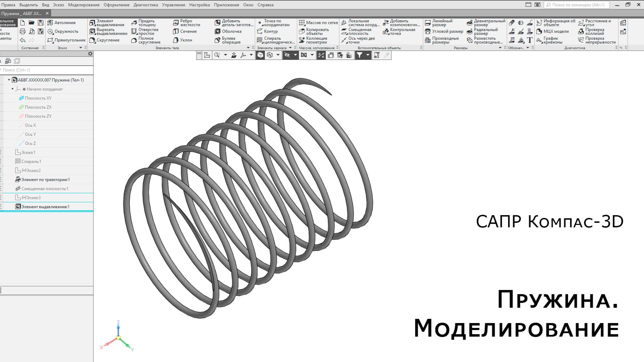Open the zoom options dropdown arrow
The width and height of the screenshot is (644, 362).
coord(225,55)
